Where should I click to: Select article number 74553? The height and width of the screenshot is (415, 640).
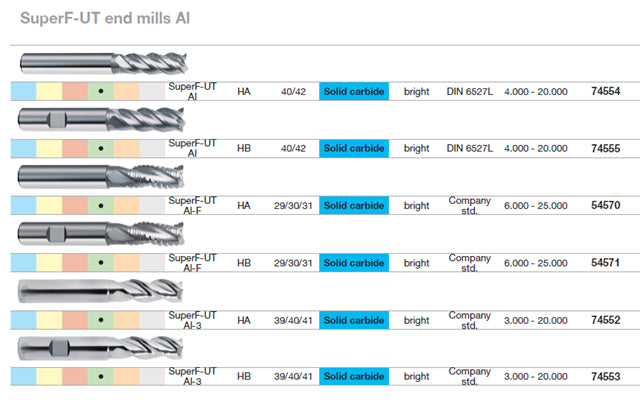605,377
